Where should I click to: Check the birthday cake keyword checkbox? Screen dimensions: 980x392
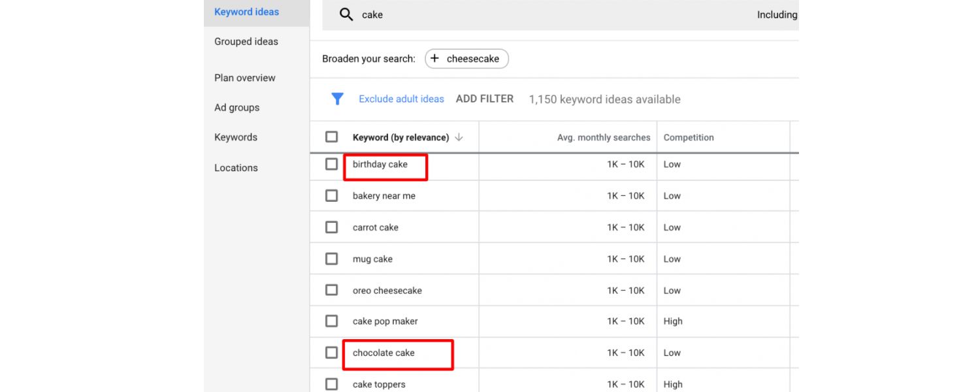coord(331,165)
